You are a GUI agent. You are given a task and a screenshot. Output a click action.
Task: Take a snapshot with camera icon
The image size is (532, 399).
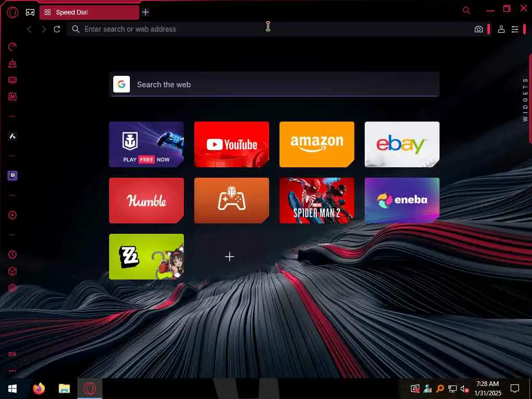478,29
